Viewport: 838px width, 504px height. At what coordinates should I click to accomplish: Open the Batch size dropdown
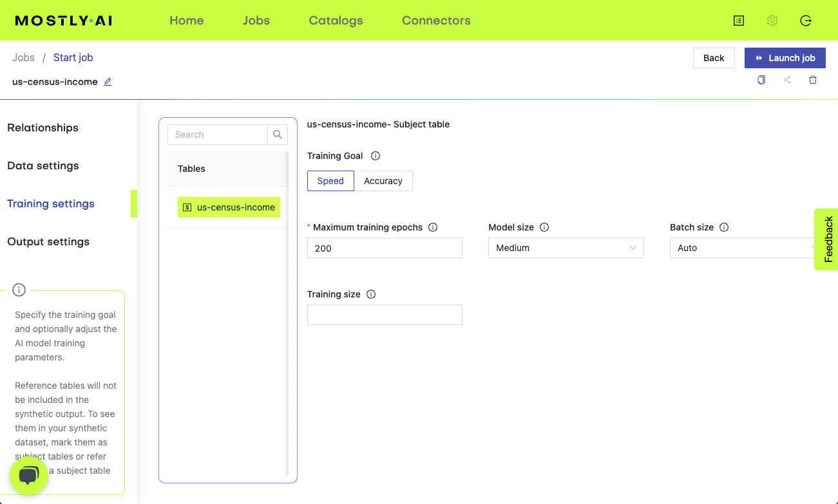click(742, 248)
